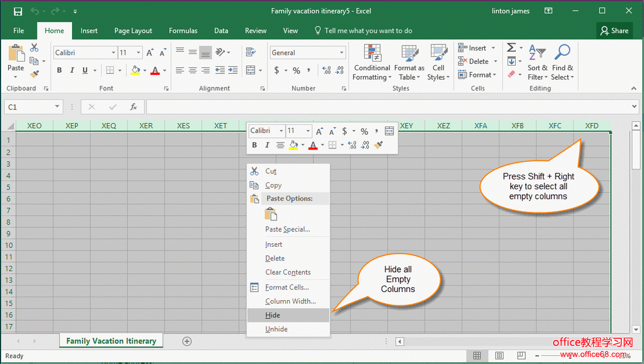The height and width of the screenshot is (364, 644).
Task: Click the Save icon in the title bar
Action: (x=18, y=11)
